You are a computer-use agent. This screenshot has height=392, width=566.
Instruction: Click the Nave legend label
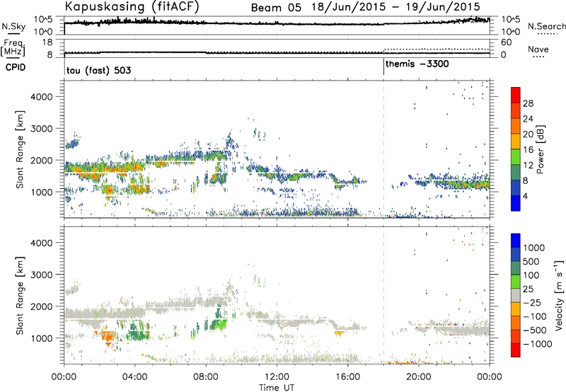pyautogui.click(x=538, y=50)
